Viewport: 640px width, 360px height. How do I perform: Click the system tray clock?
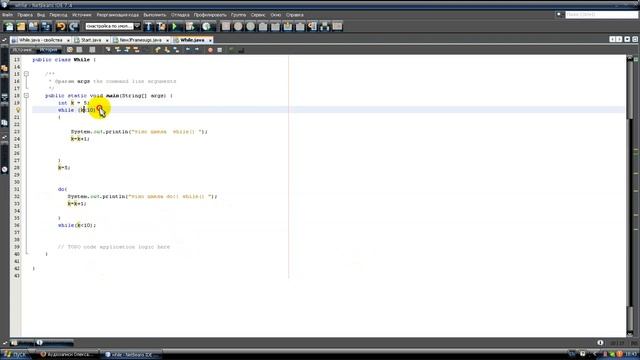coord(631,354)
